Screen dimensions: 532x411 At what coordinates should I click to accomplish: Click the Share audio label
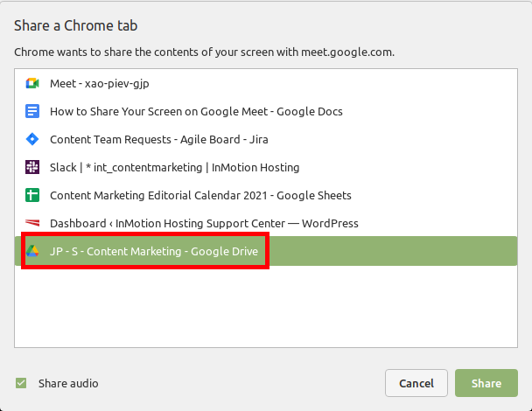click(x=68, y=383)
